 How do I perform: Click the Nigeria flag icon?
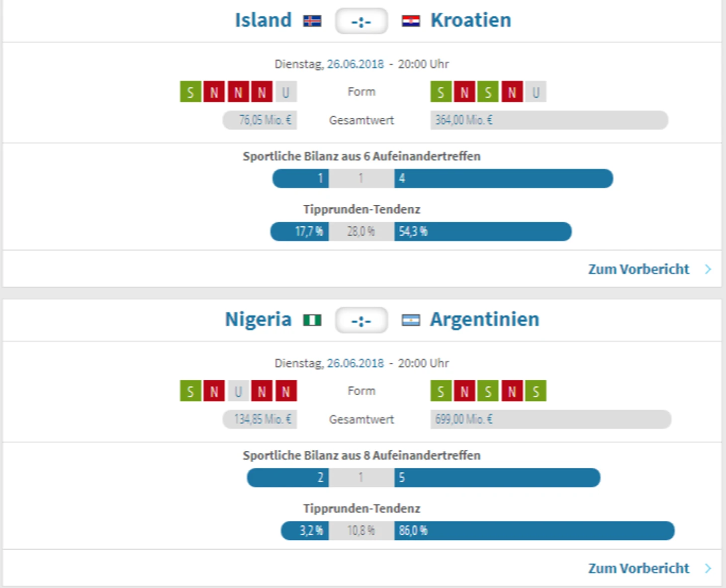click(x=312, y=320)
